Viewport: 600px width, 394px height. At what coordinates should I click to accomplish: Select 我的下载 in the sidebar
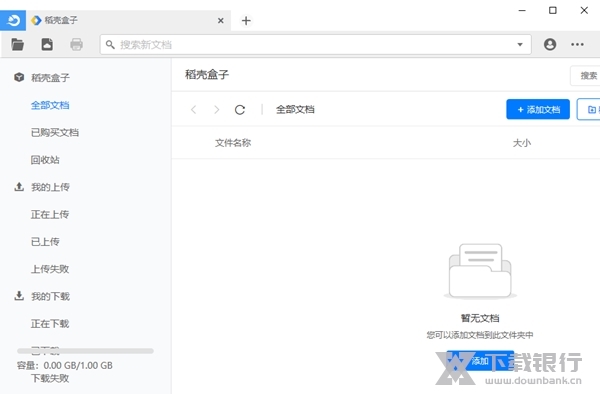(x=50, y=296)
